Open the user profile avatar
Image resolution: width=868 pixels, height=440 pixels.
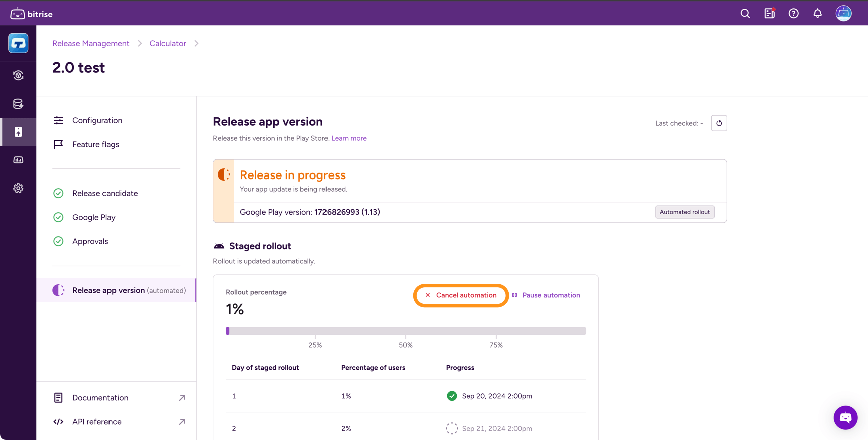point(843,14)
